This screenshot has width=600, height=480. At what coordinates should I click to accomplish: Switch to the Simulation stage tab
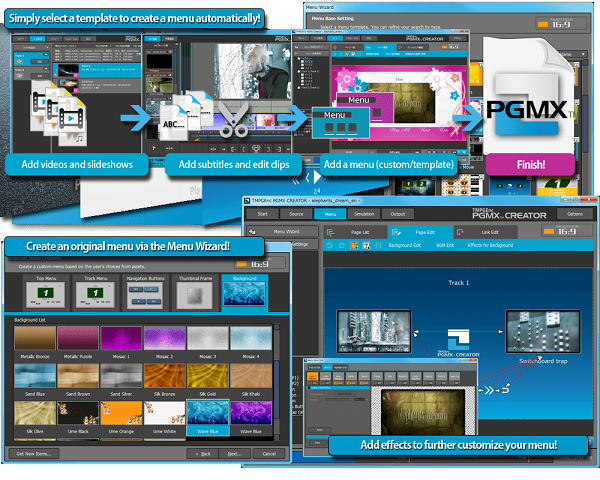tap(364, 214)
